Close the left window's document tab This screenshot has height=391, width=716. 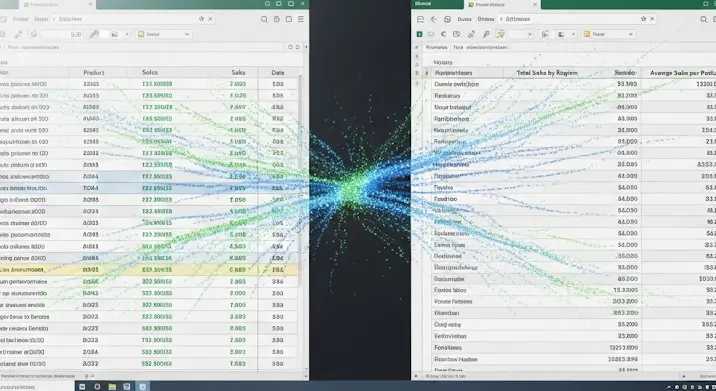click(90, 4)
